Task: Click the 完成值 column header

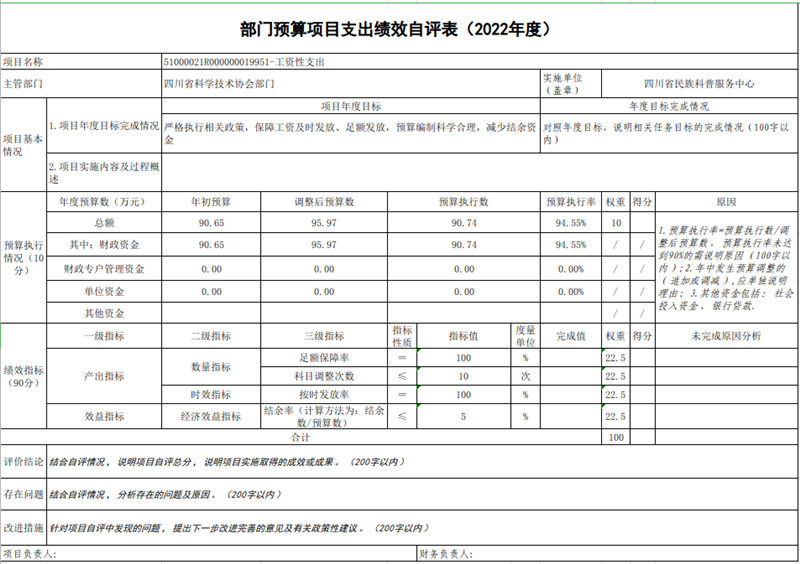Action: pyautogui.click(x=571, y=336)
